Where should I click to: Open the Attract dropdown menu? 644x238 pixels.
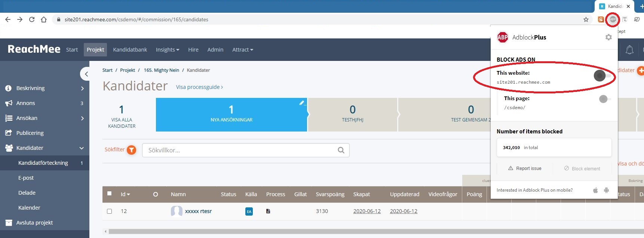click(243, 50)
